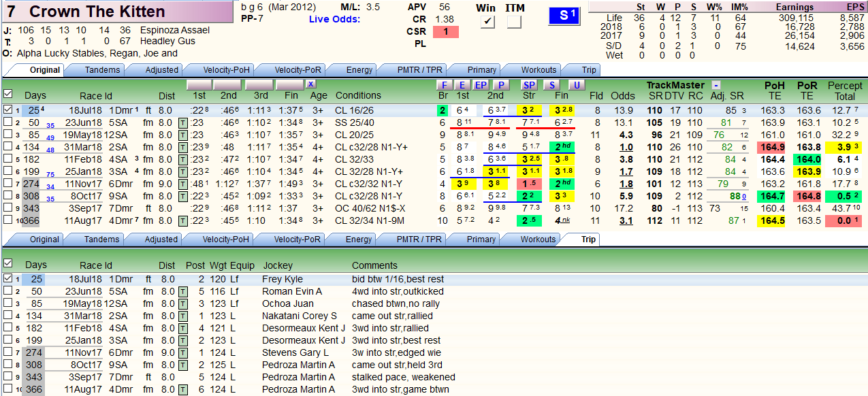Click the T turf marker in Trip 8Oct17 row
The image size is (868, 396).
point(182,365)
